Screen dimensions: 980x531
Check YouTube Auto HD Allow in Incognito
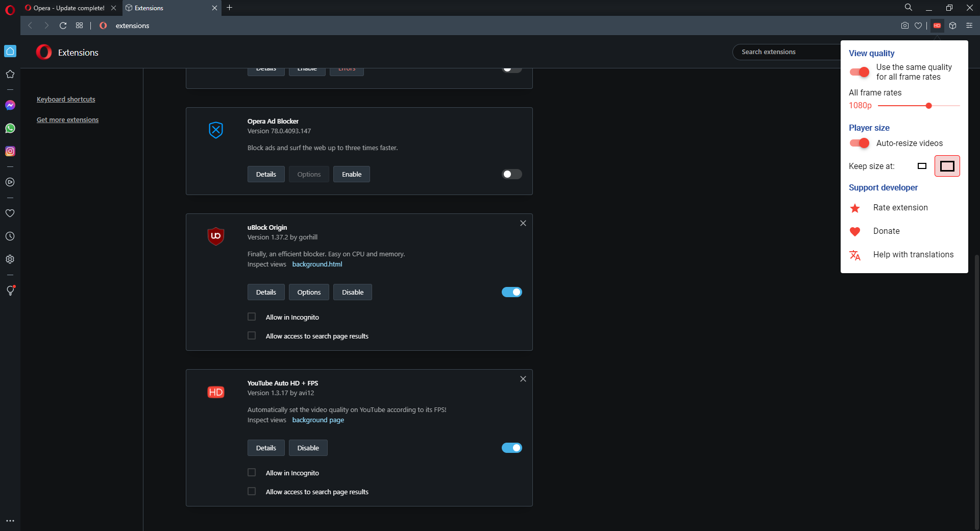(x=252, y=472)
